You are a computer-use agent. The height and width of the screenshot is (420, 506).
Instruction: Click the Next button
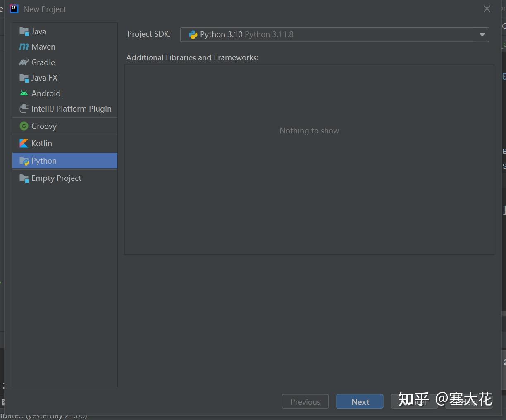click(359, 401)
